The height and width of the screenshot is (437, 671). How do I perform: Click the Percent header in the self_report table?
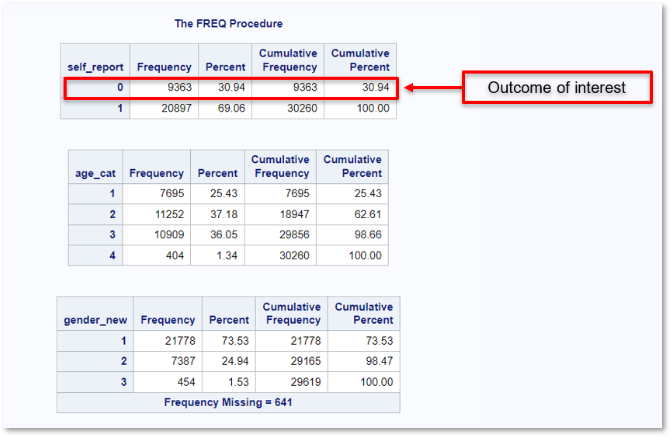(x=225, y=66)
